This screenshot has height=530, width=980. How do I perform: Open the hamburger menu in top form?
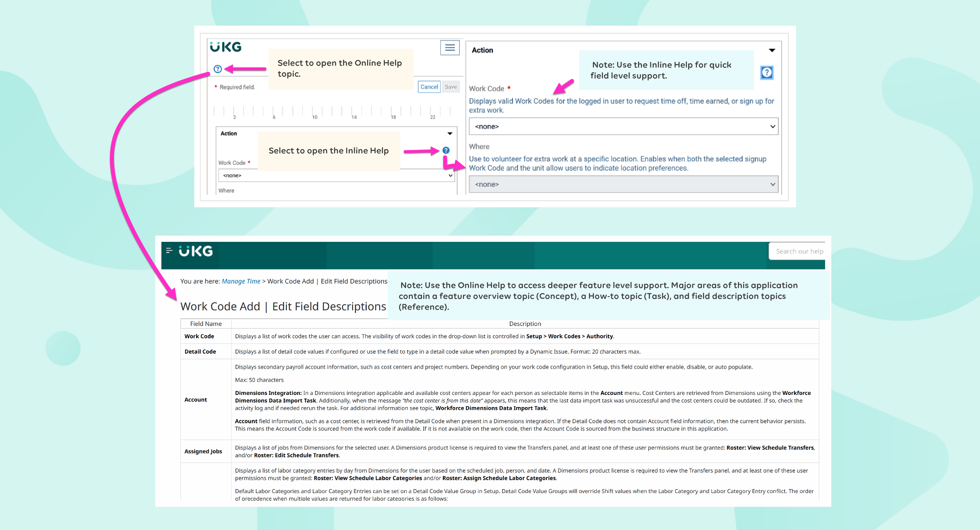tap(450, 48)
